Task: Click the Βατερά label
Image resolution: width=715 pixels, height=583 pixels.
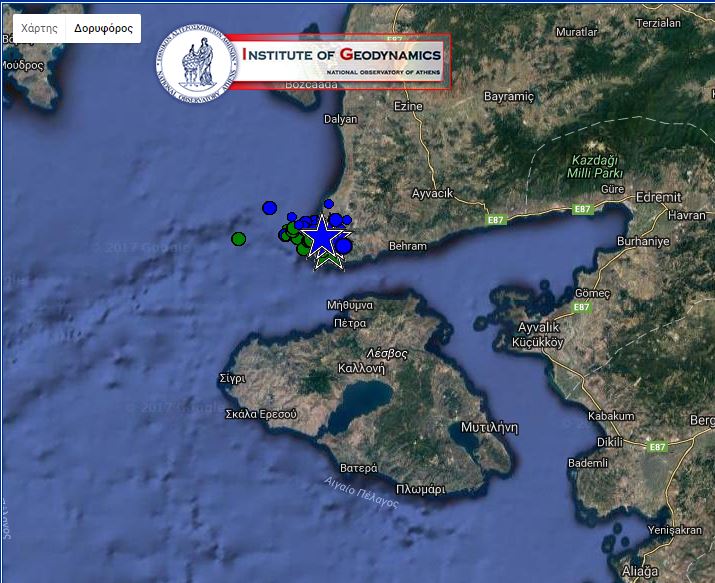Action: tap(359, 468)
